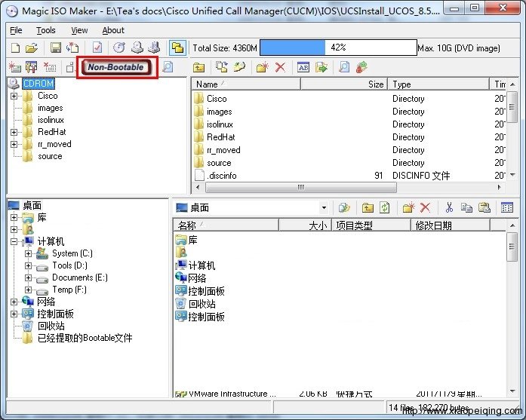The height and width of the screenshot is (420, 526).
Task: Click the Remove boot image icon
Action: [x=50, y=67]
